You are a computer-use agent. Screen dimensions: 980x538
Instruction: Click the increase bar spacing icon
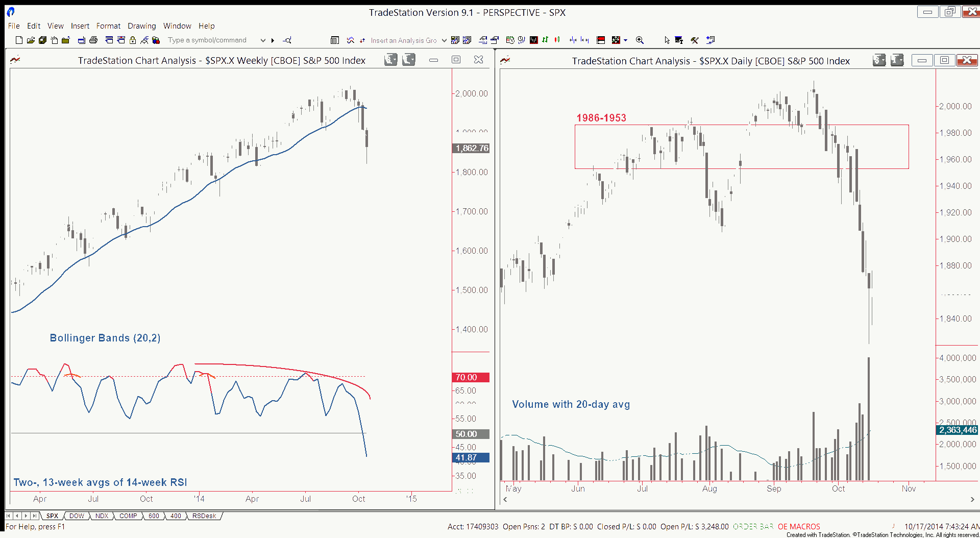(585, 40)
